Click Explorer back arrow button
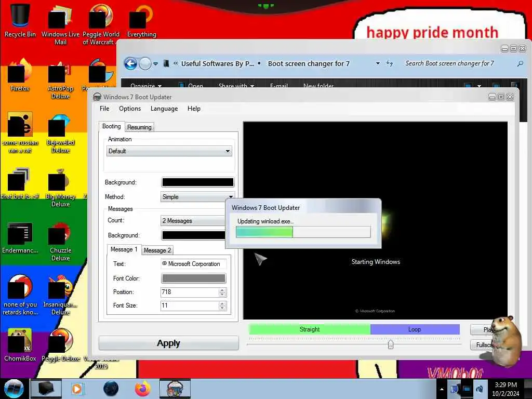Viewport: 532px width, 399px height. click(x=130, y=63)
